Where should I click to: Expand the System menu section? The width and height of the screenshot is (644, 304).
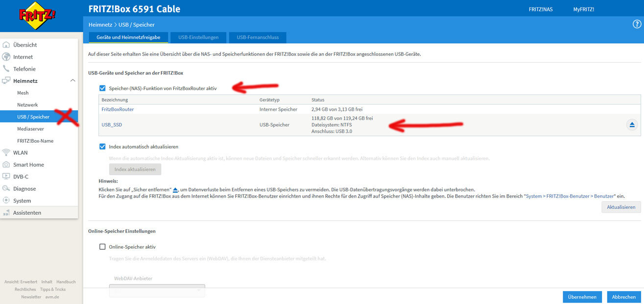[22, 201]
